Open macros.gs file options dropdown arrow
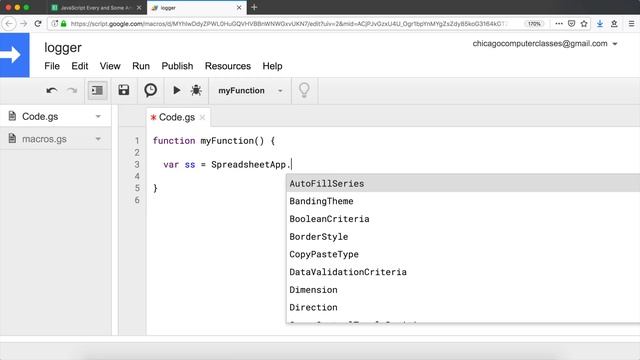 pos(98,139)
